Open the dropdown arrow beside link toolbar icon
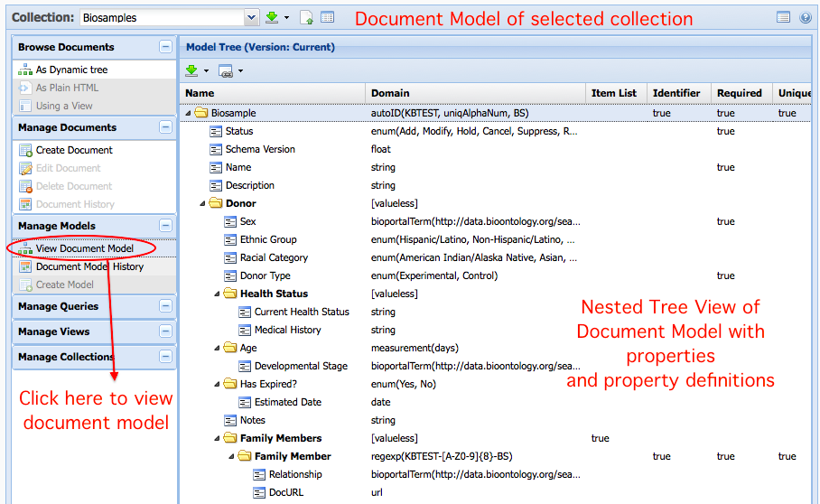The width and height of the screenshot is (820, 504). (240, 70)
